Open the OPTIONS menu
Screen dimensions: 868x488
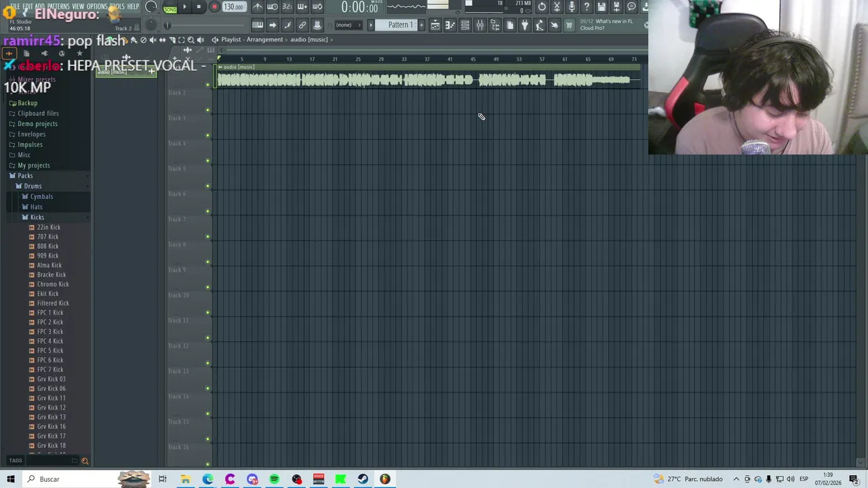pyautogui.click(x=97, y=6)
